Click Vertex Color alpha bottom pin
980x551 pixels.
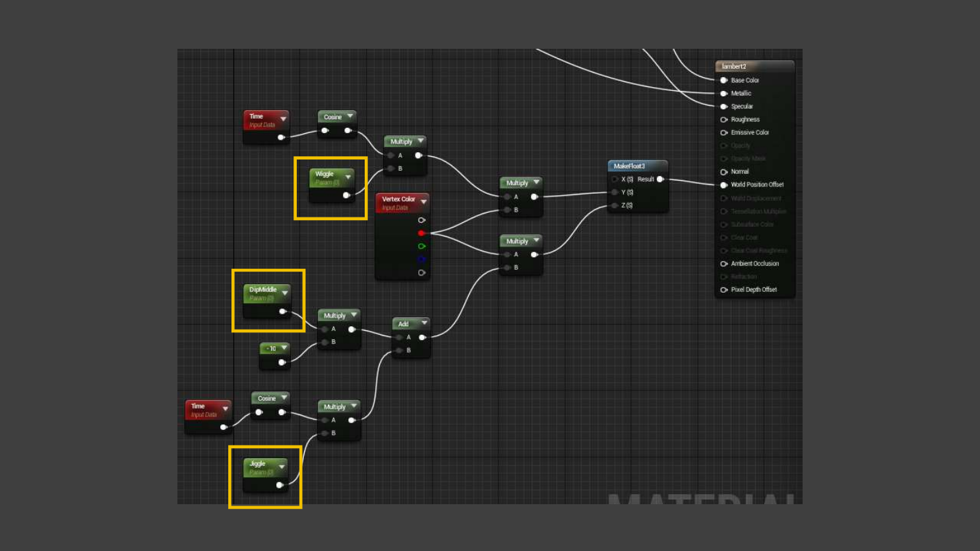point(421,272)
